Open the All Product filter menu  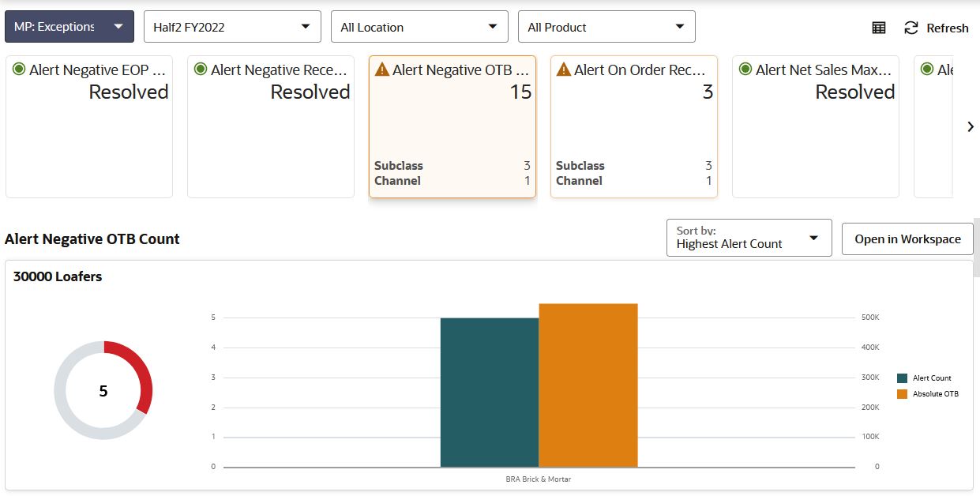[x=606, y=25]
